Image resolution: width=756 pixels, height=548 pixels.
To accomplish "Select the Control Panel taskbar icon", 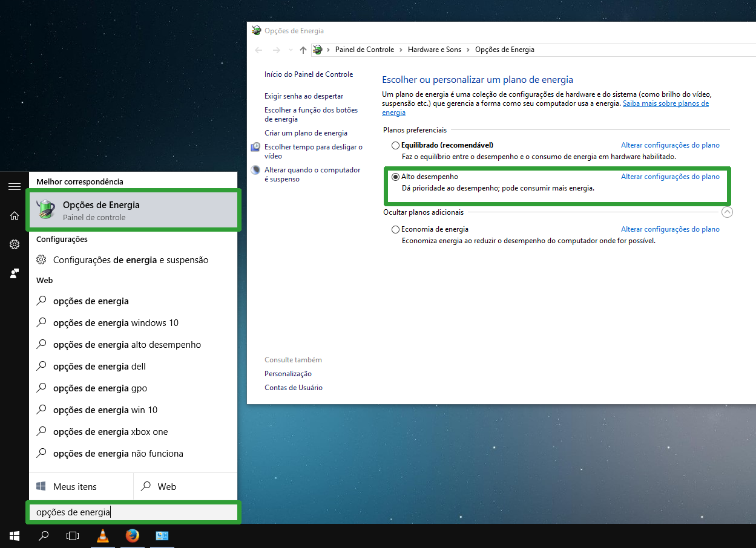I will [x=162, y=535].
